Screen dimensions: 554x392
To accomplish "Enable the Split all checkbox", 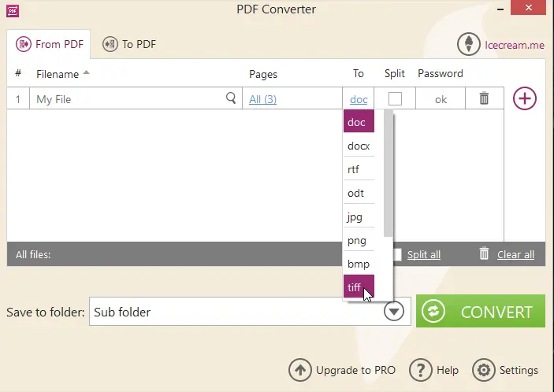I will (398, 254).
